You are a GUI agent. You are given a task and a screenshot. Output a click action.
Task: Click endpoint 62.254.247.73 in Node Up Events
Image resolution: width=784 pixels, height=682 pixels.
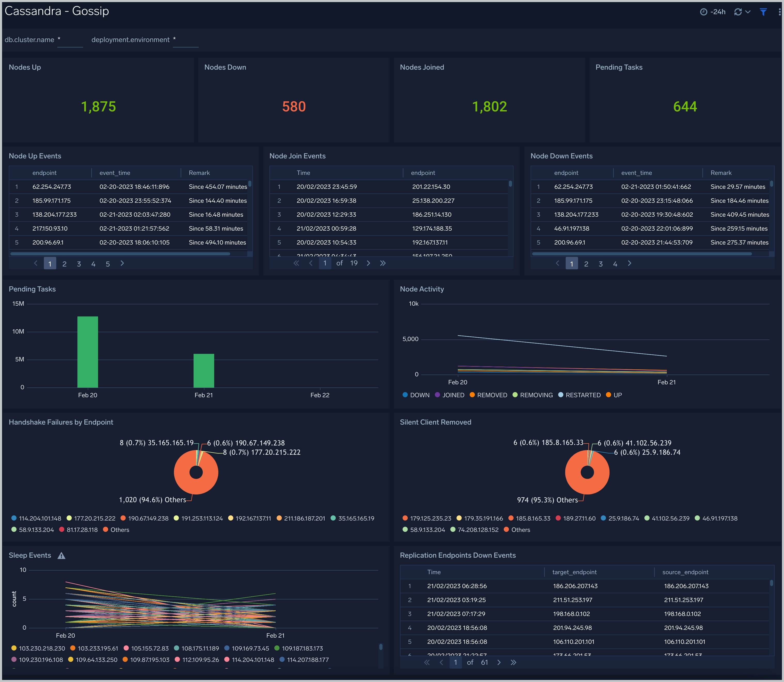point(52,186)
